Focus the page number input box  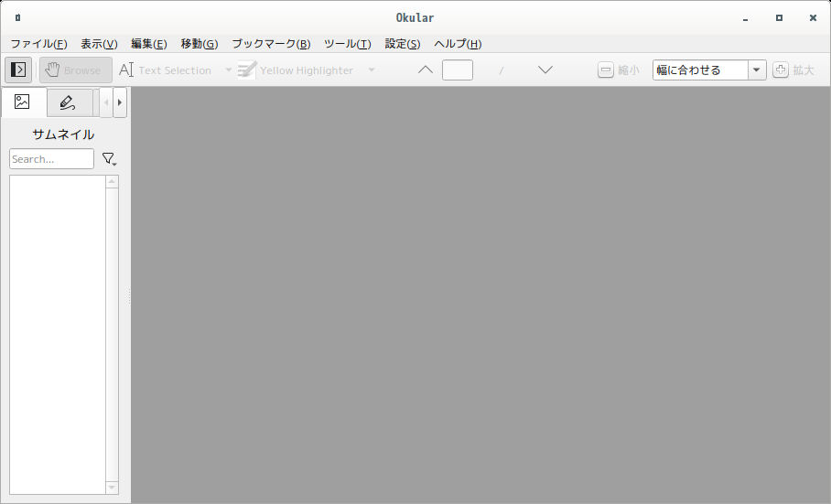(x=458, y=70)
